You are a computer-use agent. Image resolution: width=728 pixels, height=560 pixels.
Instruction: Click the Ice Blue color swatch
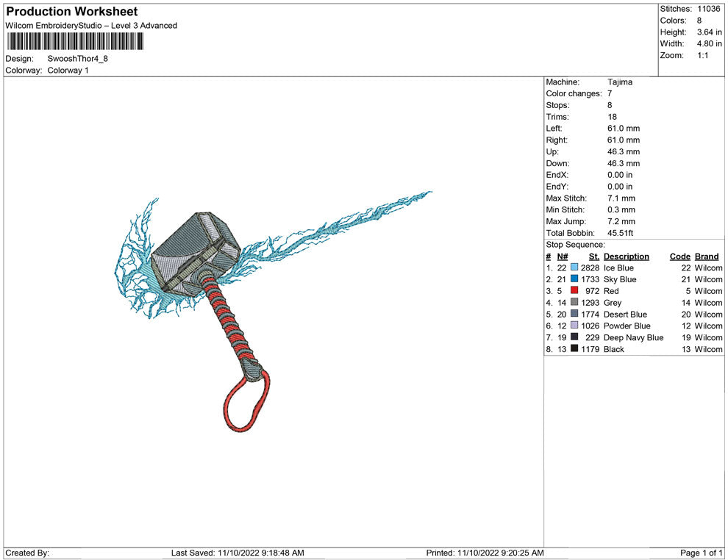[x=574, y=268]
